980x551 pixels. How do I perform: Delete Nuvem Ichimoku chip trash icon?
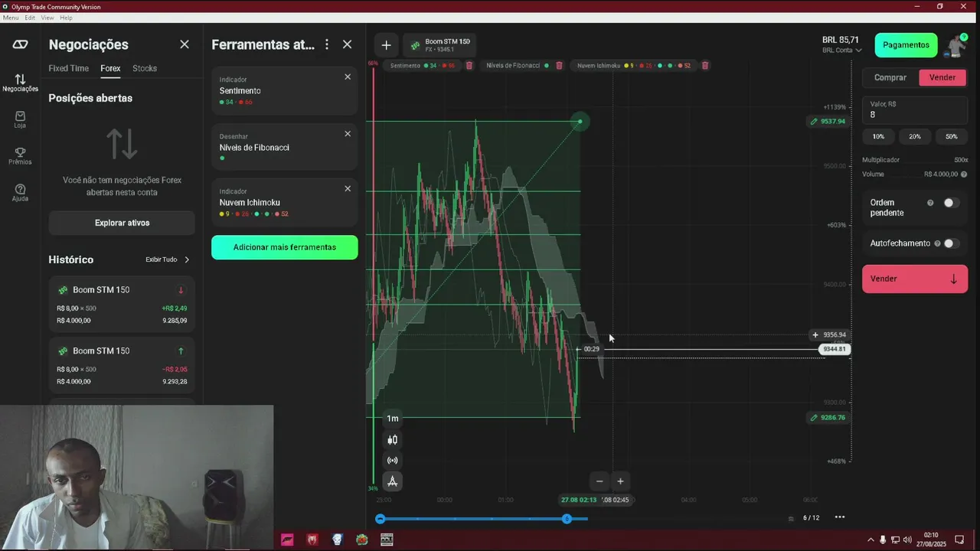[705, 66]
